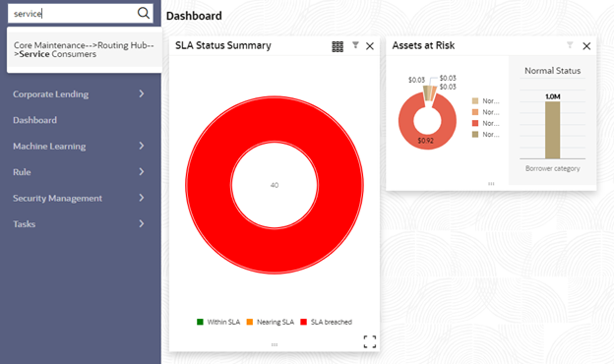
Task: Open Machine Learning menu item
Action: (49, 147)
